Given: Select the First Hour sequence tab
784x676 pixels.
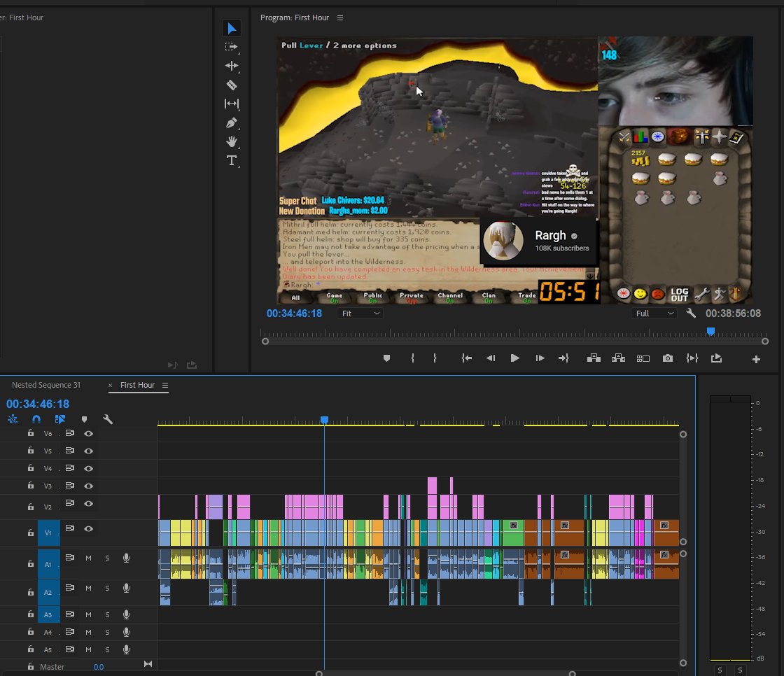Looking at the screenshot, I should pyautogui.click(x=137, y=385).
